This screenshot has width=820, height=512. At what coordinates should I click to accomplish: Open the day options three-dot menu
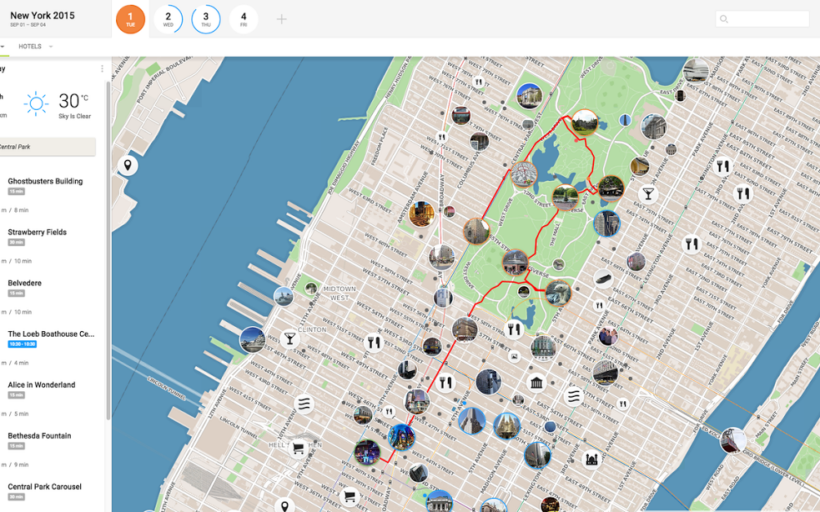pos(102,69)
